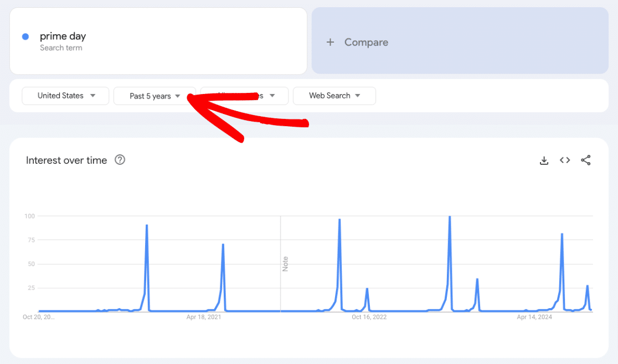
Task: Open the United States region dropdown
Action: (x=65, y=95)
